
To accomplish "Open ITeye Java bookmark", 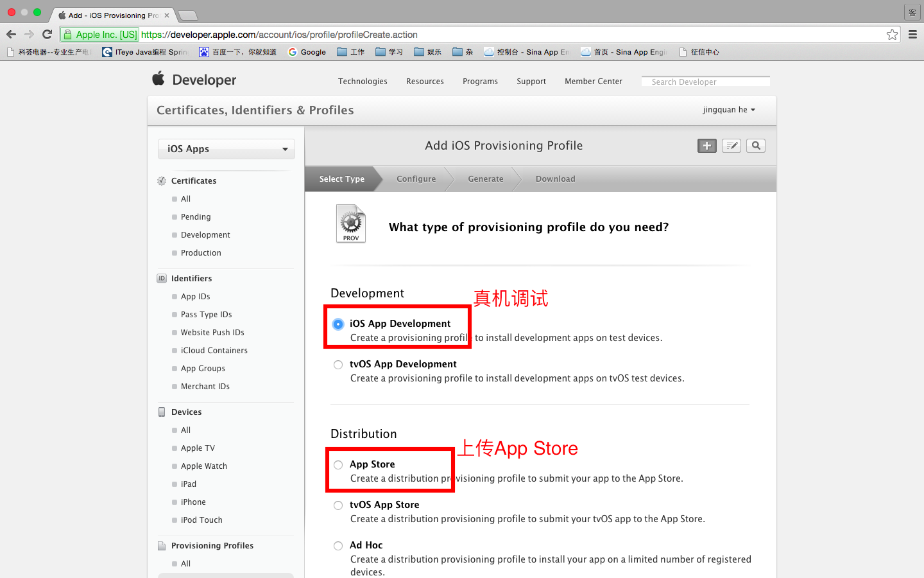I will point(145,52).
